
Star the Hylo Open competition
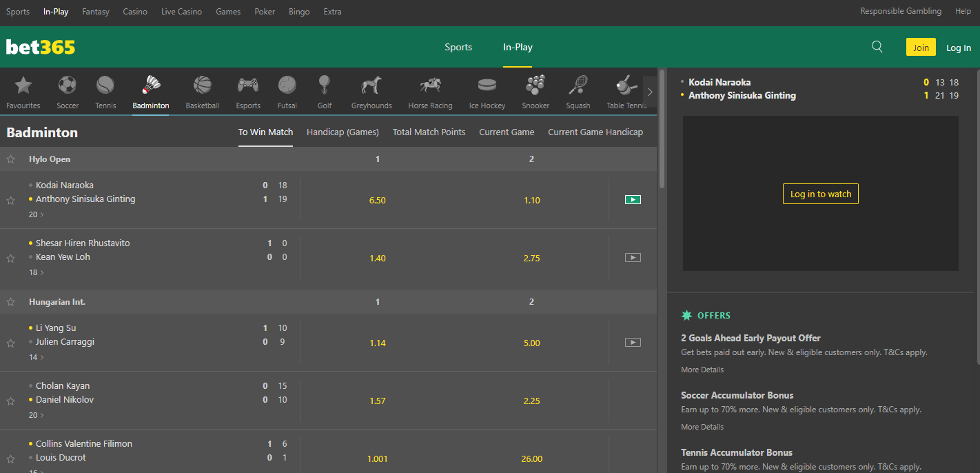click(x=11, y=159)
